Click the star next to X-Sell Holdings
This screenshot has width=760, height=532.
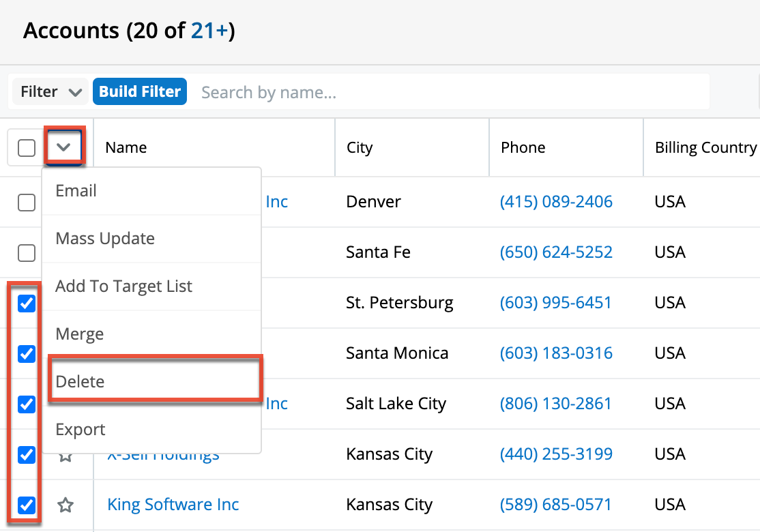click(65, 456)
